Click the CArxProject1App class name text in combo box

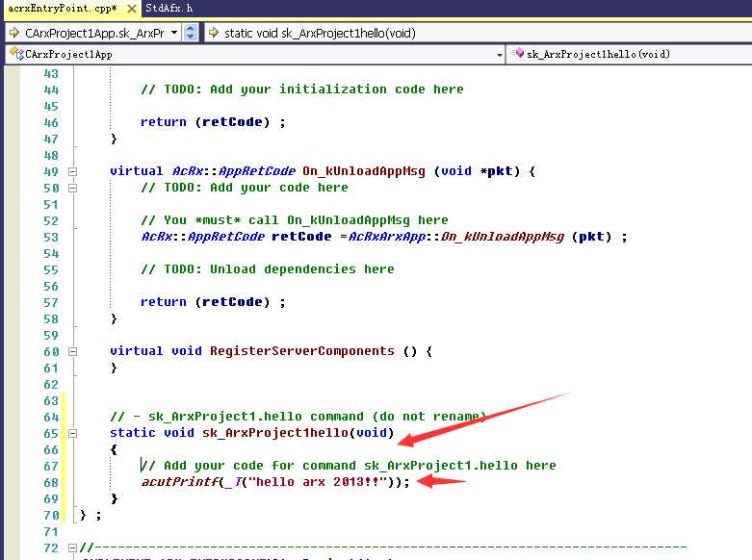click(x=68, y=54)
